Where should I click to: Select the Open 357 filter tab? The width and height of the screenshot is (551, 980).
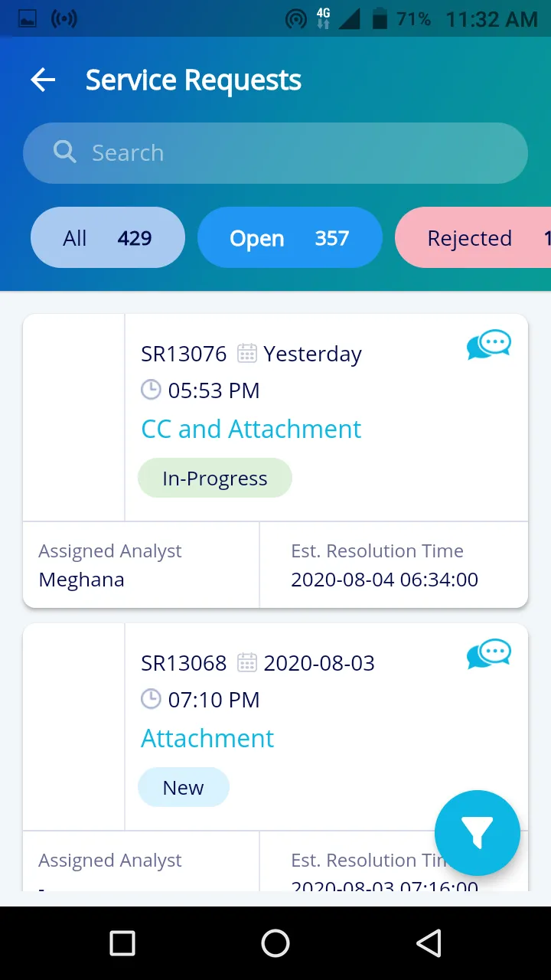(290, 238)
